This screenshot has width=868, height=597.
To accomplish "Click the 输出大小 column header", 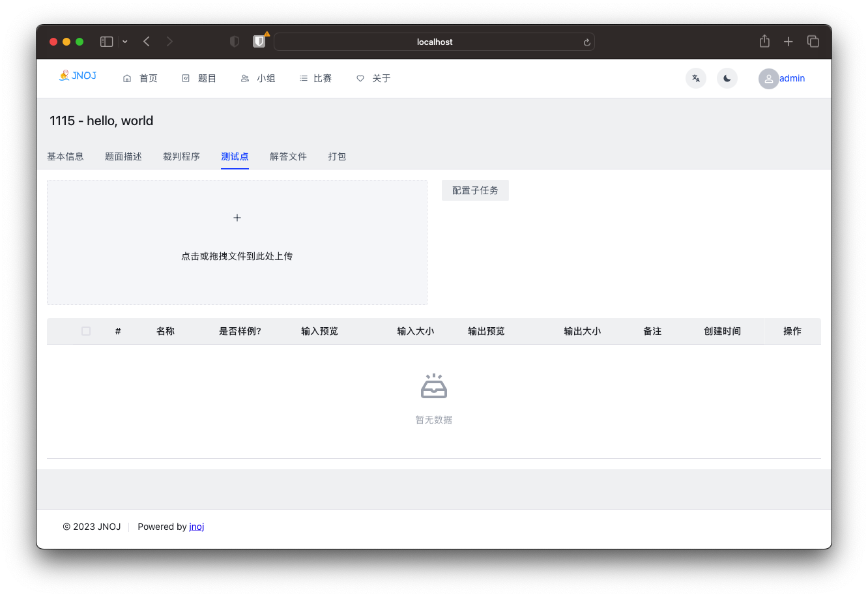I will click(583, 331).
